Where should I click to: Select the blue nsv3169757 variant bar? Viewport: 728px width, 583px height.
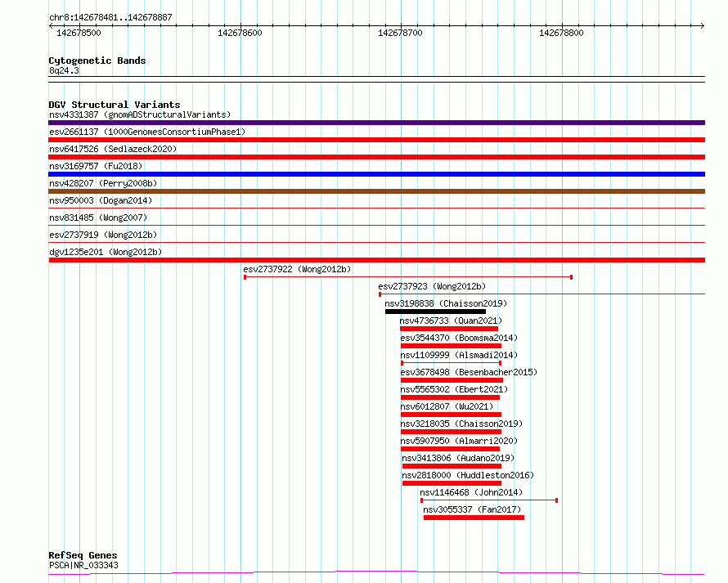(376, 174)
